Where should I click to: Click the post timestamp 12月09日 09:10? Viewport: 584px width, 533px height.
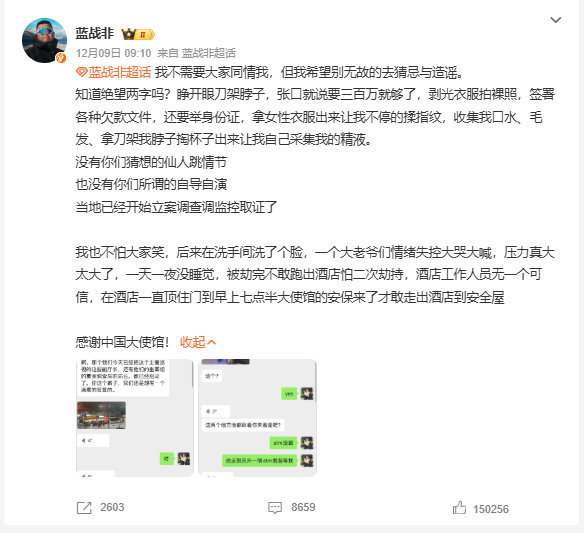pos(114,53)
